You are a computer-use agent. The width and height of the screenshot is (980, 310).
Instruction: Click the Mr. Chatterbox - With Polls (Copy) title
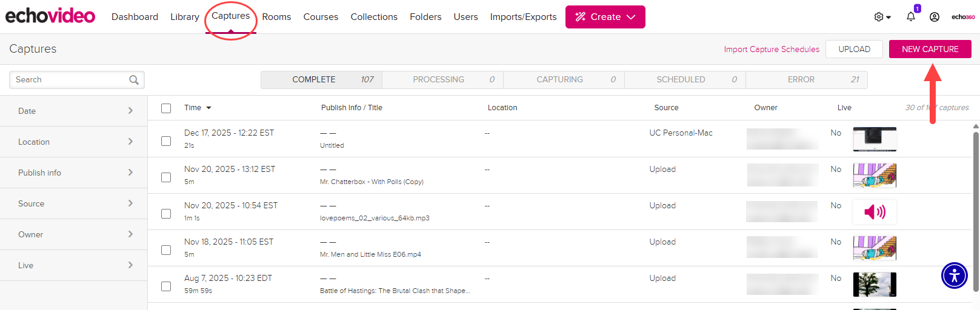[372, 182]
